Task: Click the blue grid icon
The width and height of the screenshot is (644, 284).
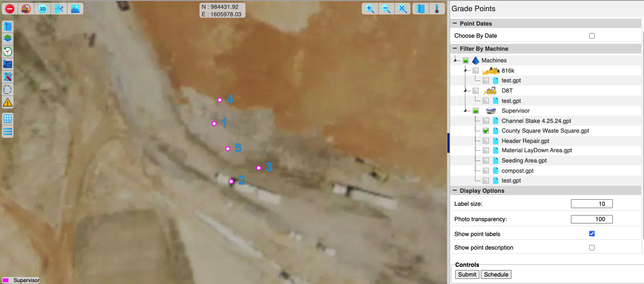Action: 8,119
